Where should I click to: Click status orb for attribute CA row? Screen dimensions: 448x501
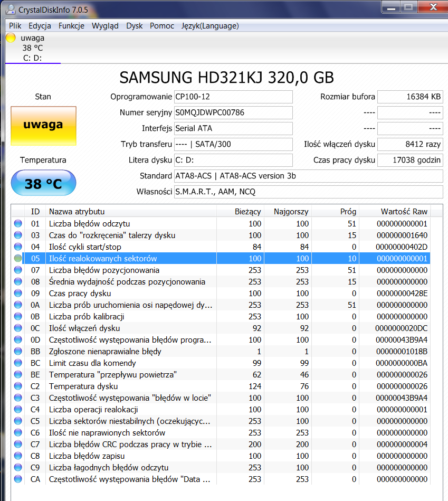click(18, 479)
